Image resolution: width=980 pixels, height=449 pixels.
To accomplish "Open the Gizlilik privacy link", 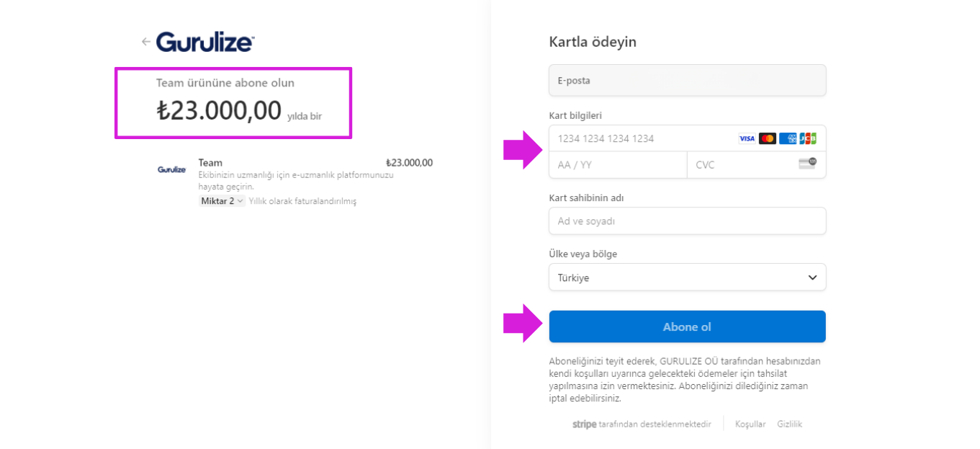I will pyautogui.click(x=789, y=424).
